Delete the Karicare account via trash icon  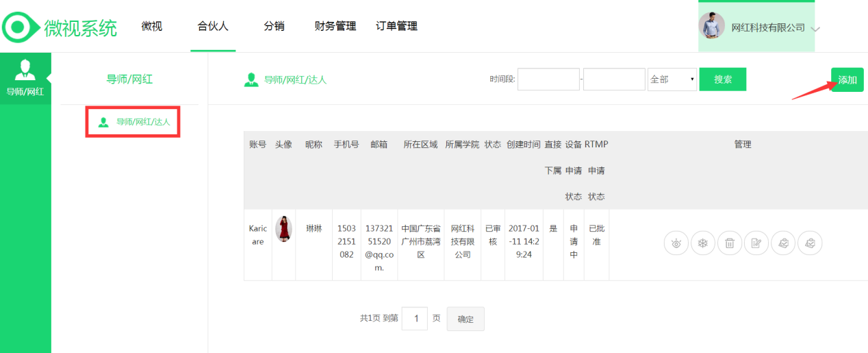point(730,243)
